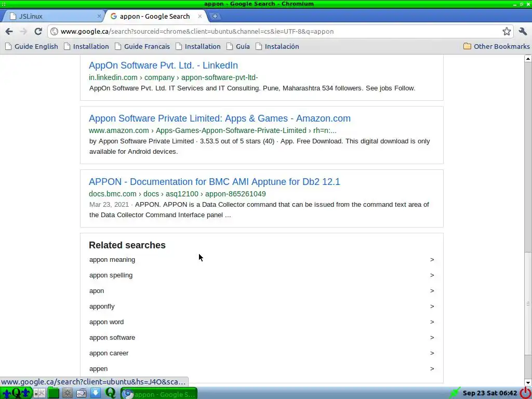Click the arrow beside 'appon software'
This screenshot has width=532, height=399.
click(432, 338)
